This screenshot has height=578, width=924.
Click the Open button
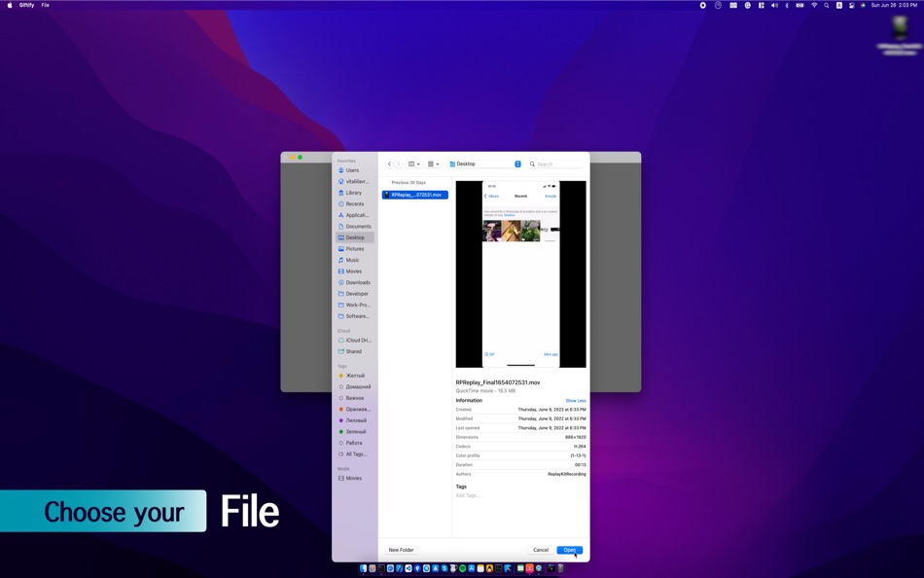pyautogui.click(x=569, y=550)
